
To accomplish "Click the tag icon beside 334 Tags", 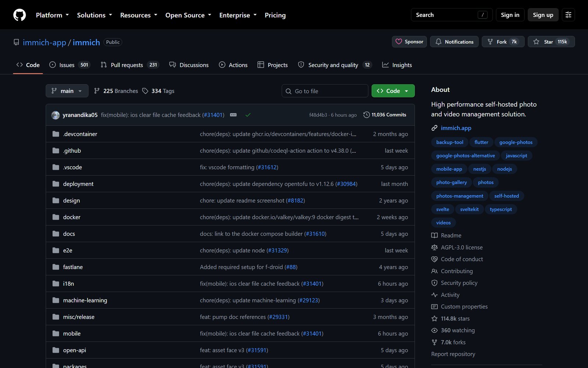I will pyautogui.click(x=146, y=91).
